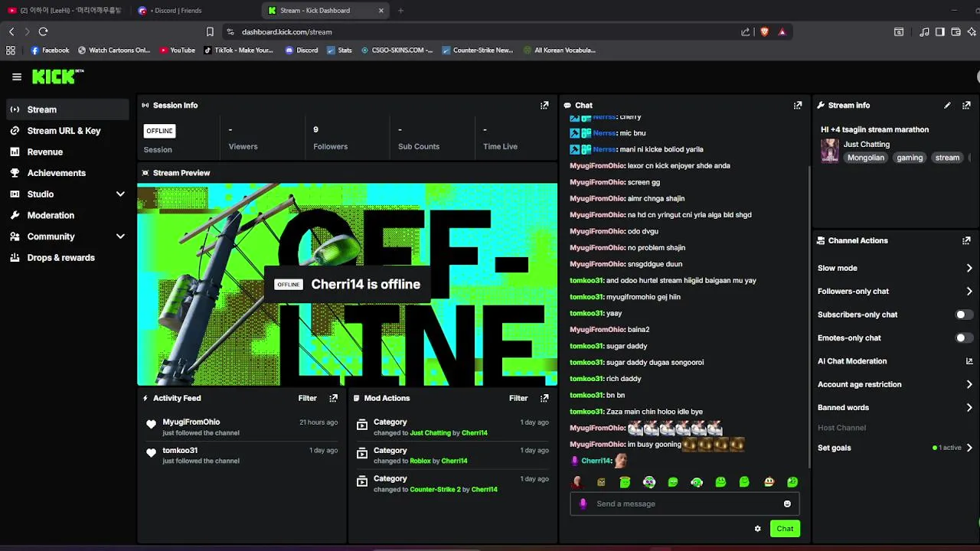Image resolution: width=980 pixels, height=551 pixels.
Task: Click the Mongolian stream tag
Action: (865, 158)
